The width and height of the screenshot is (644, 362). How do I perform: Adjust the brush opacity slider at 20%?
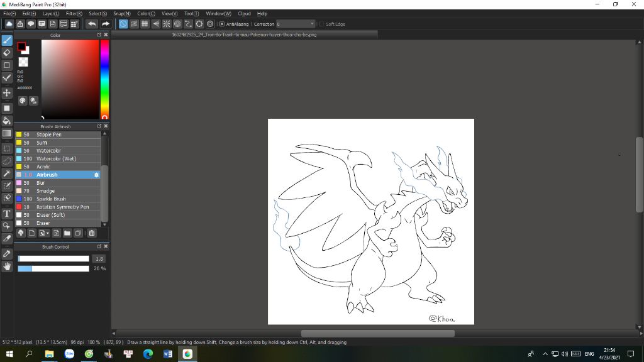[x=53, y=268]
